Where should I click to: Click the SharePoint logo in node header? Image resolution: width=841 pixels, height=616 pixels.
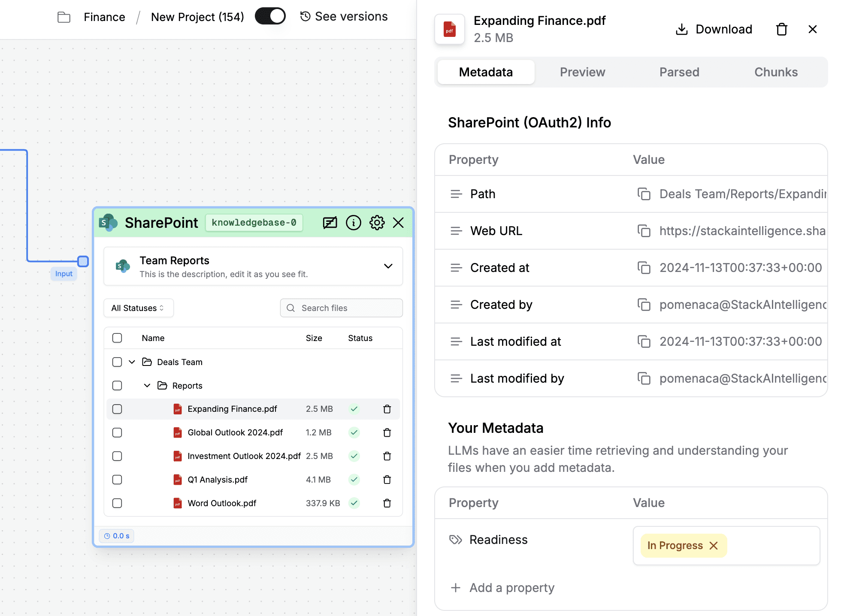point(109,223)
